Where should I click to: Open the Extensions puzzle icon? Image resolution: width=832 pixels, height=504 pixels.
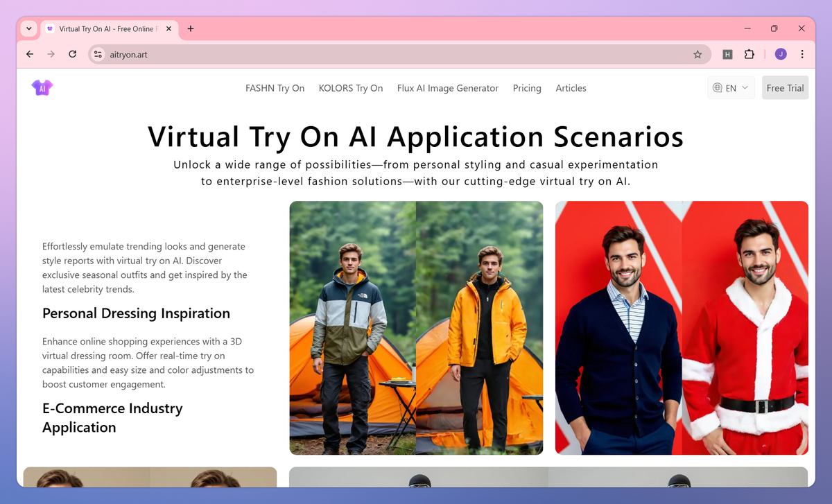[x=749, y=54]
